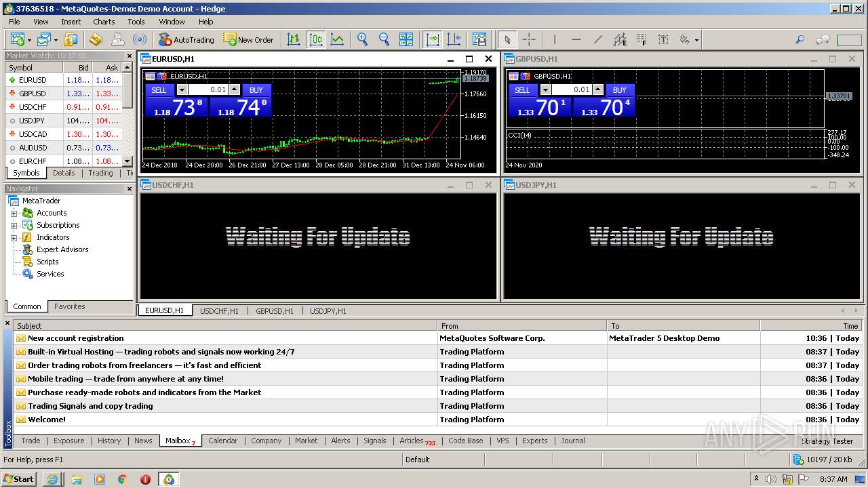Select the cursor arrow tool

(x=508, y=39)
